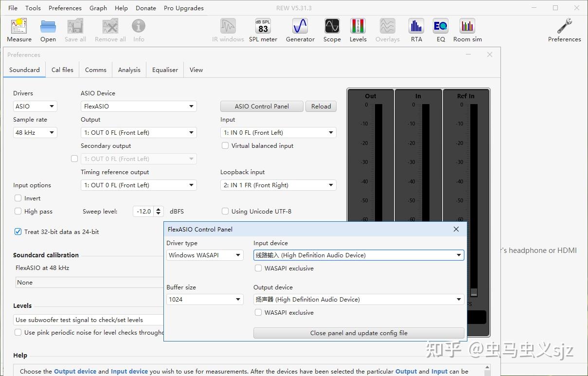This screenshot has width=588, height=376.
Task: Open the SPL meter tool
Action: 263,30
